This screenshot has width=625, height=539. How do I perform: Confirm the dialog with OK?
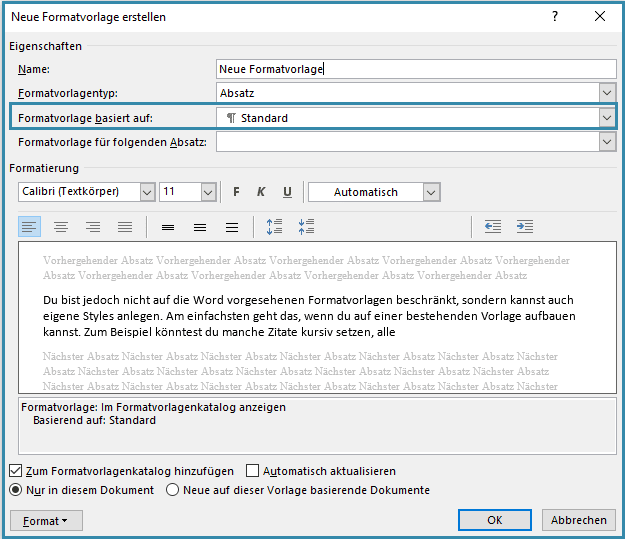pyautogui.click(x=494, y=520)
